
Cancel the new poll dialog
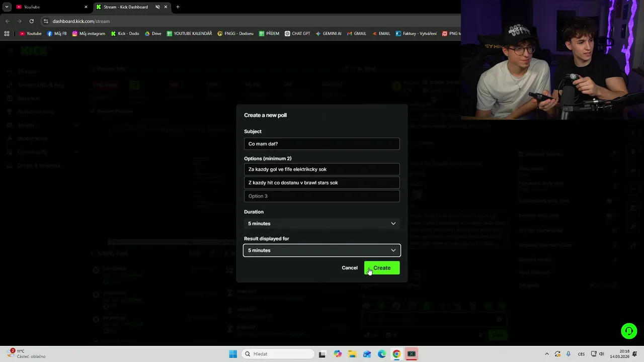point(350,268)
